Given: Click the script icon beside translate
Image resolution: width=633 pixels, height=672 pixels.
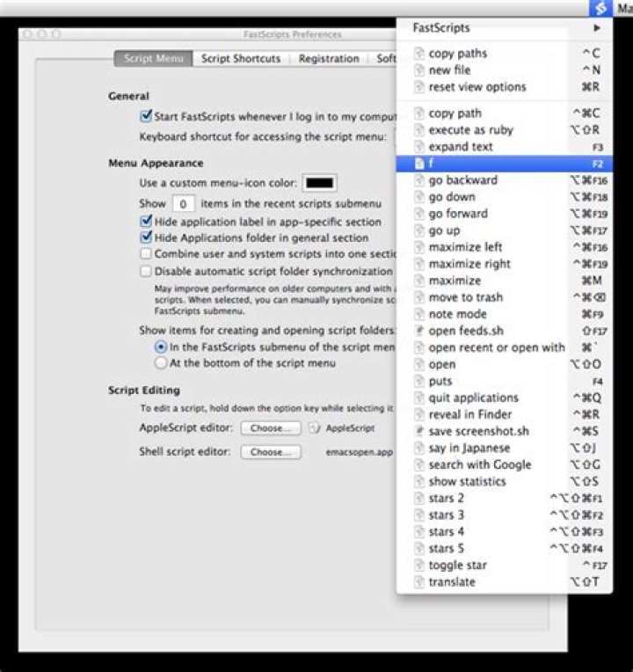Looking at the screenshot, I should pos(419,582).
